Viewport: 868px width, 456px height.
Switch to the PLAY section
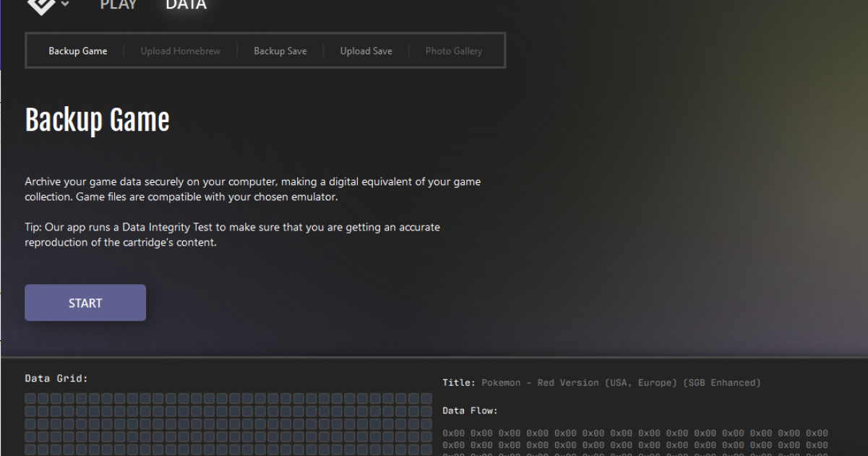point(118,5)
